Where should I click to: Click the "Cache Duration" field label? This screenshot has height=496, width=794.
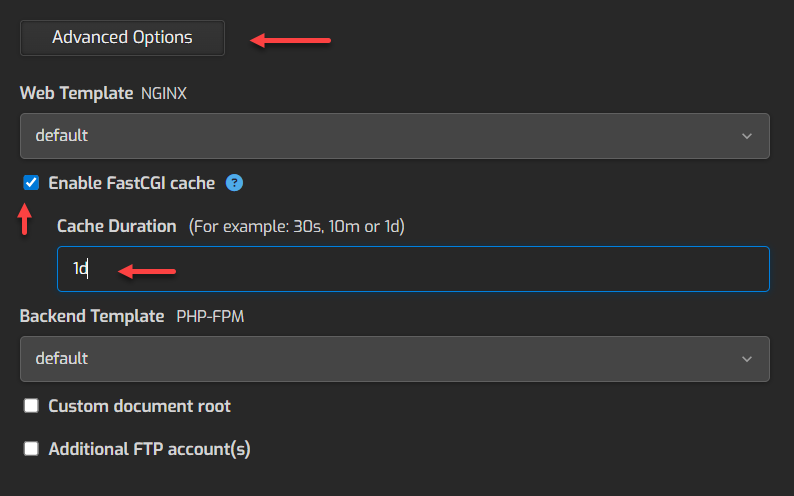(x=116, y=226)
